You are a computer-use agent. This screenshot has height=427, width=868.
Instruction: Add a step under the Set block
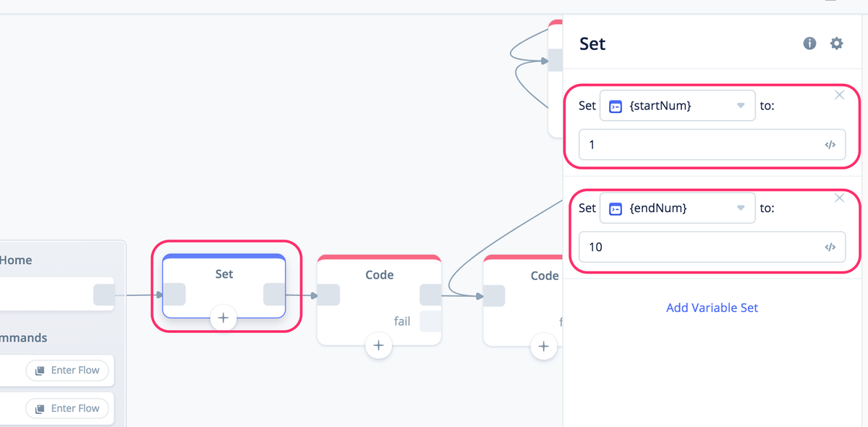tap(224, 318)
